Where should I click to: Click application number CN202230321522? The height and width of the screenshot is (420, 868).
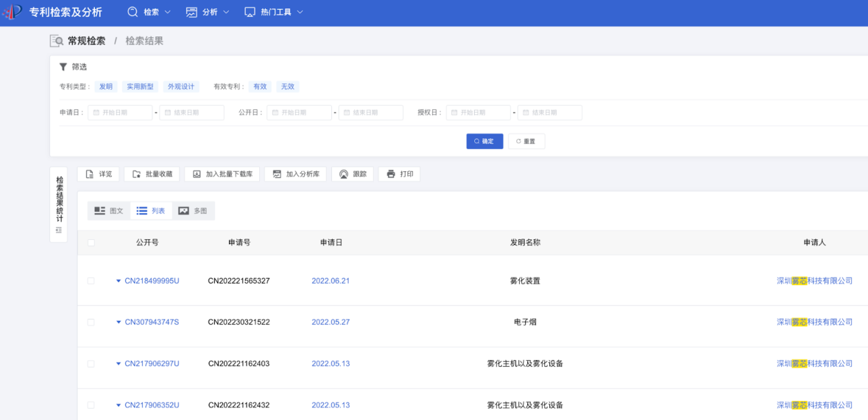point(239,322)
